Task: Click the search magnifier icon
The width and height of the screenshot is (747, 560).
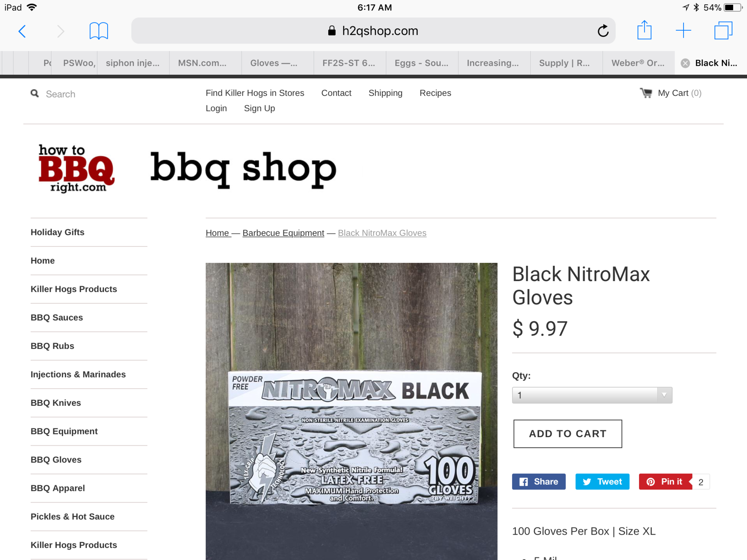Action: tap(35, 93)
